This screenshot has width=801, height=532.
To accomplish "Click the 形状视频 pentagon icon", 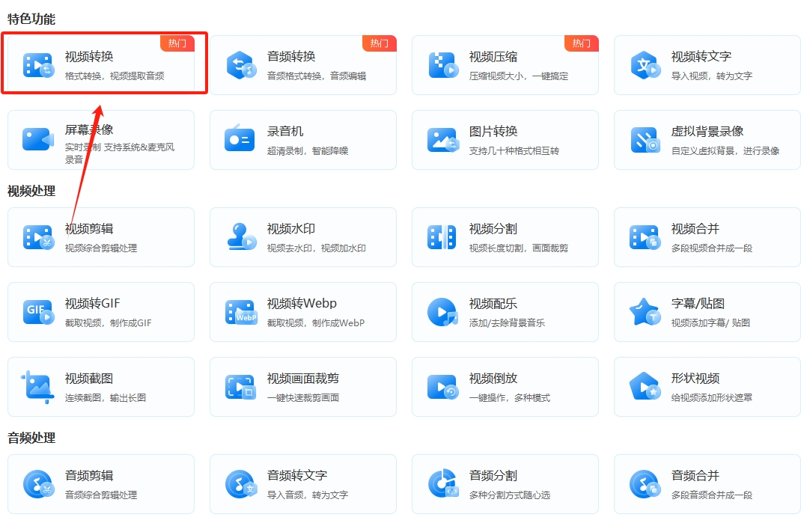I will coord(645,386).
